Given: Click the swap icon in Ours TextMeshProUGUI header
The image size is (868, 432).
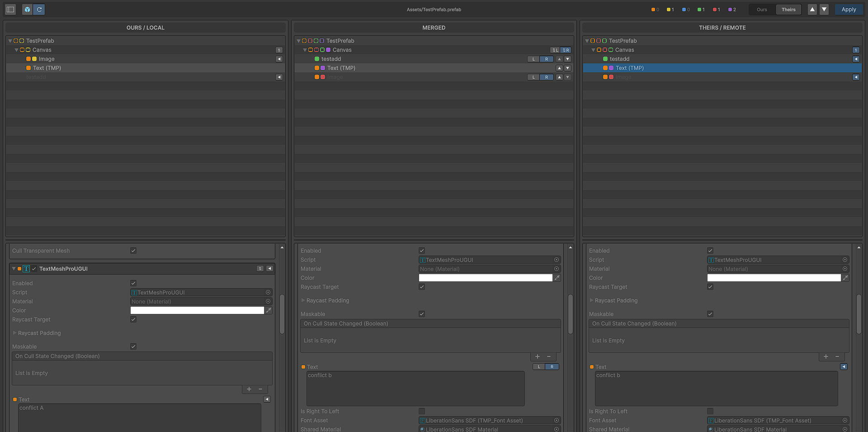Looking at the screenshot, I should tap(260, 269).
